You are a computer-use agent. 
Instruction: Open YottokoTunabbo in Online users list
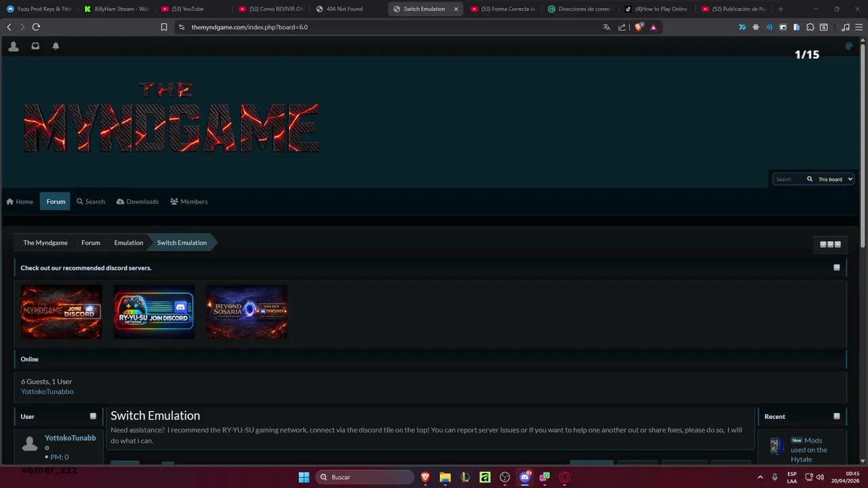(x=47, y=391)
